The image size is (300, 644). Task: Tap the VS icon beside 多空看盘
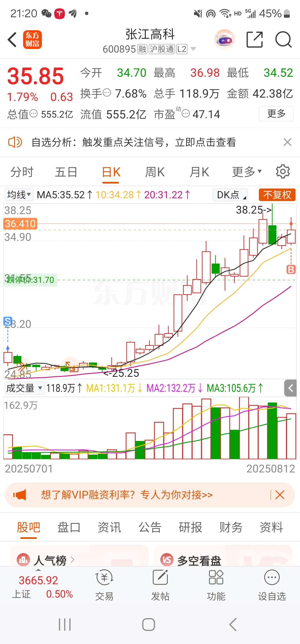[167, 559]
